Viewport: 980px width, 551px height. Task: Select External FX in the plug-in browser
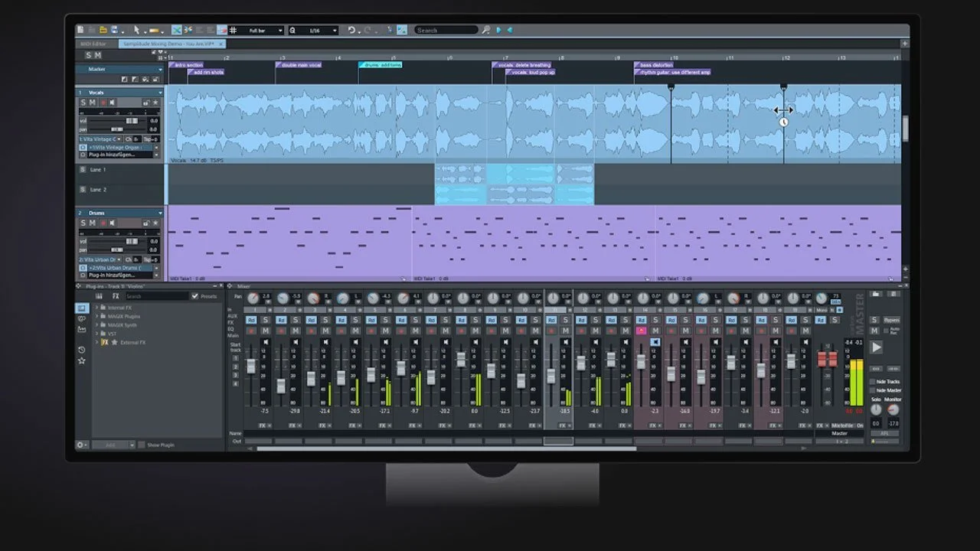(x=132, y=343)
